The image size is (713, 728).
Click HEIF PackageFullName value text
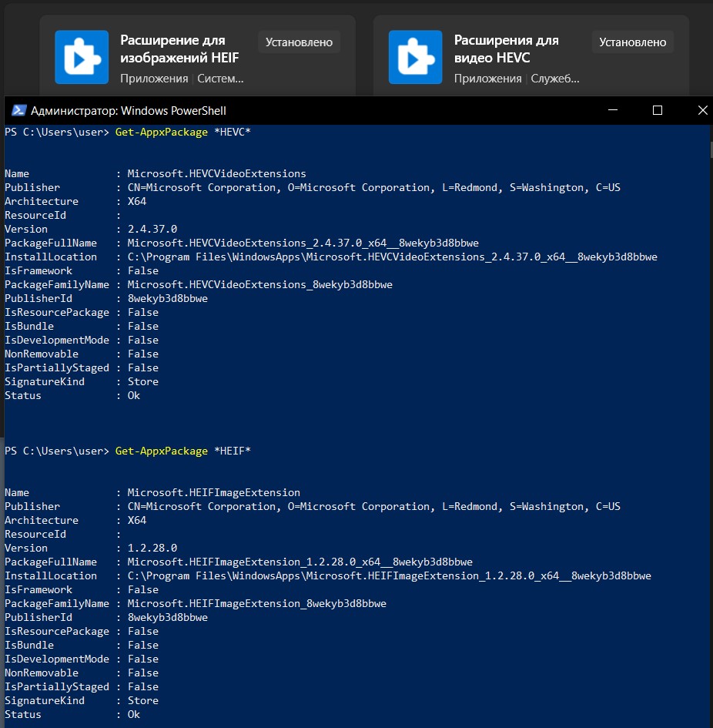[300, 562]
